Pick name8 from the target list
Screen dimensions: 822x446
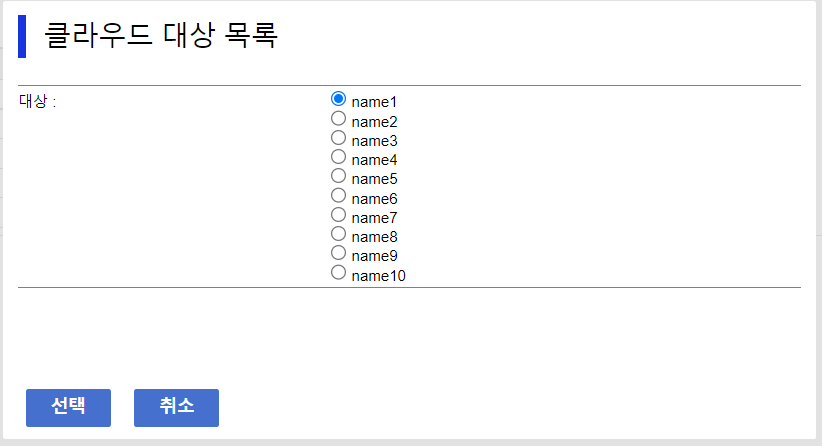(338, 234)
